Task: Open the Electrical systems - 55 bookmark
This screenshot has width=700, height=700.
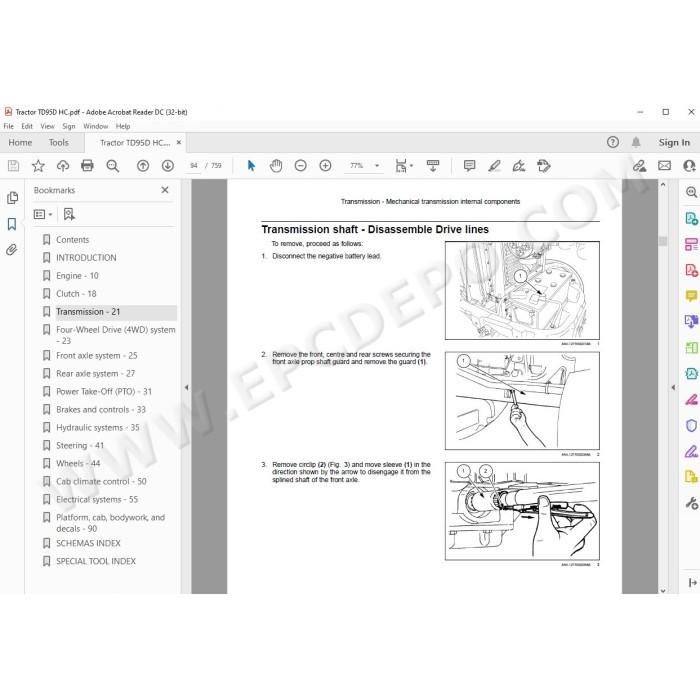Action: click(97, 500)
